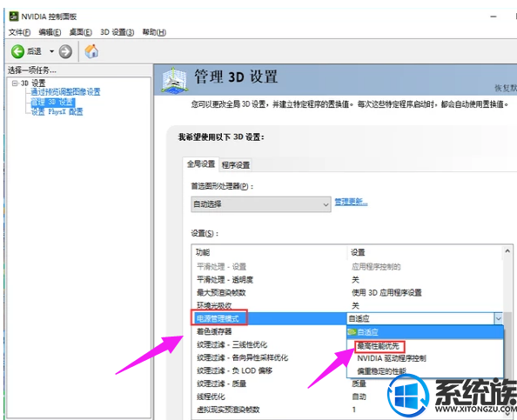Click the settings list scroll-up arrow
The width and height of the screenshot is (517, 420).
coord(507,251)
